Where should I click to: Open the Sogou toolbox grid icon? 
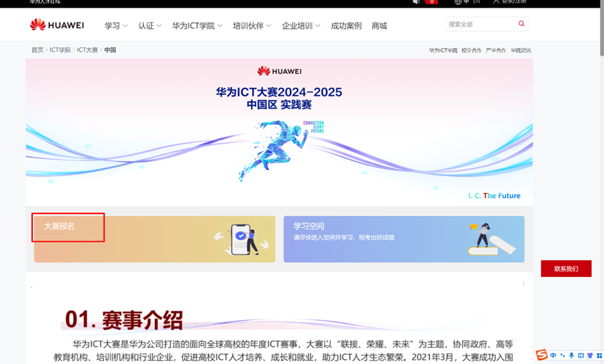[599, 356]
